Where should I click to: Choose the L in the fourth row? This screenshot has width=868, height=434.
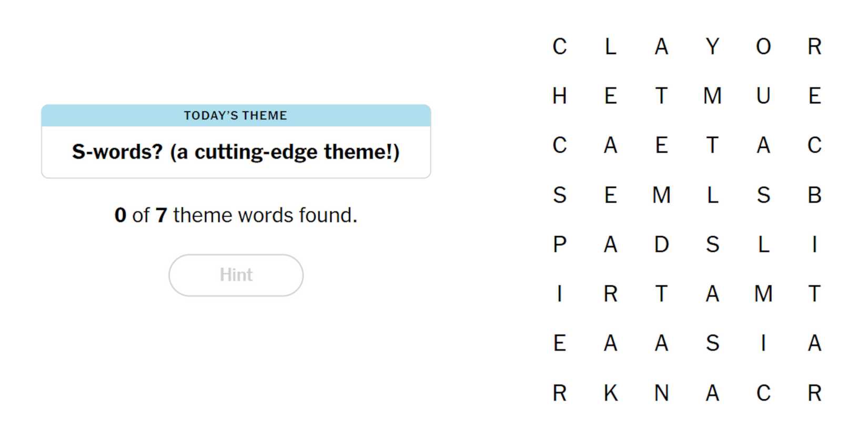712,195
